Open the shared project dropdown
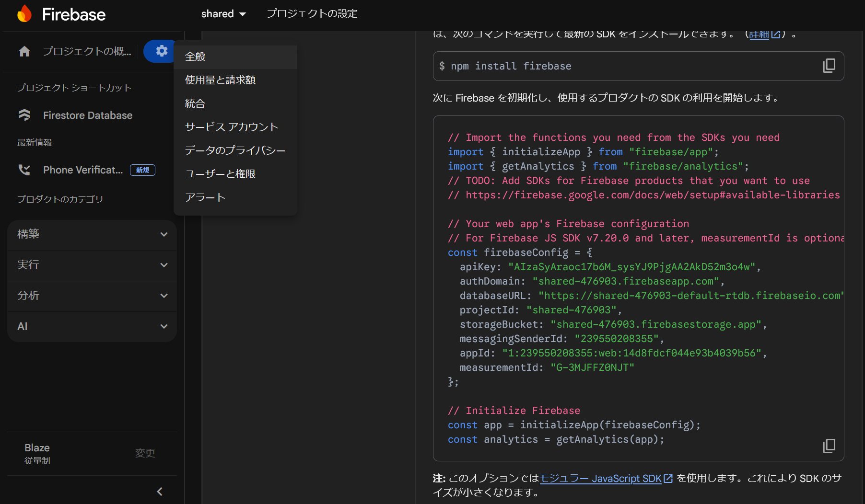Image resolution: width=865 pixels, height=504 pixels. (223, 14)
